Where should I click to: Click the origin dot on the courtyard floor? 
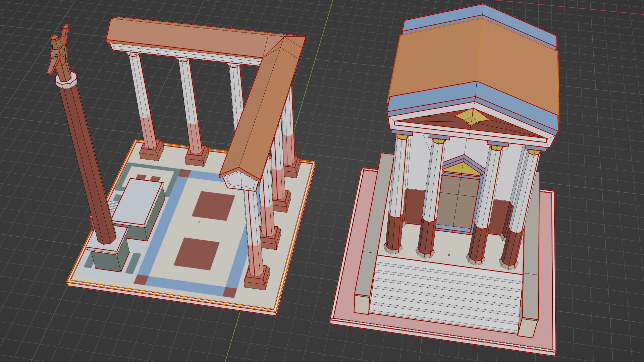click(x=199, y=222)
